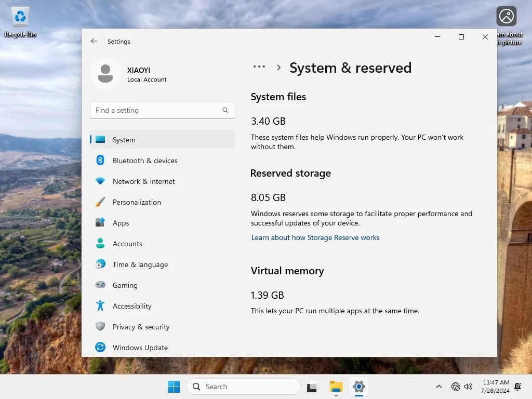Click the Privacy & security shield icon

click(x=100, y=326)
